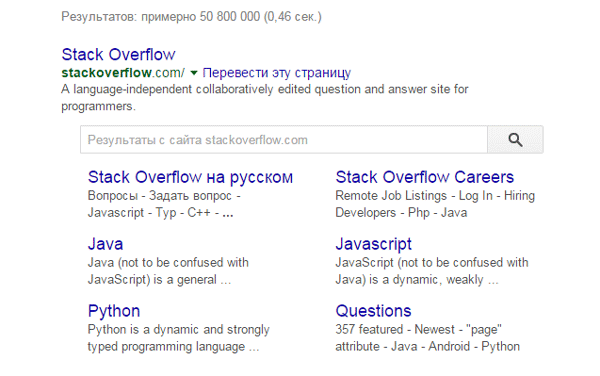
Task: Click 'Перевести эту страницу' translate link
Action: (x=276, y=73)
